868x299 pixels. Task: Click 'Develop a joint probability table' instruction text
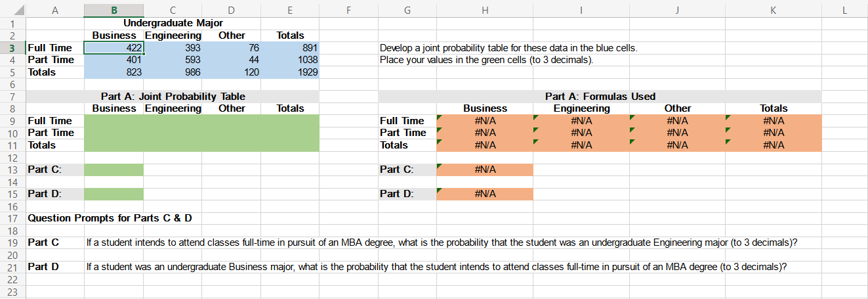tap(508, 48)
